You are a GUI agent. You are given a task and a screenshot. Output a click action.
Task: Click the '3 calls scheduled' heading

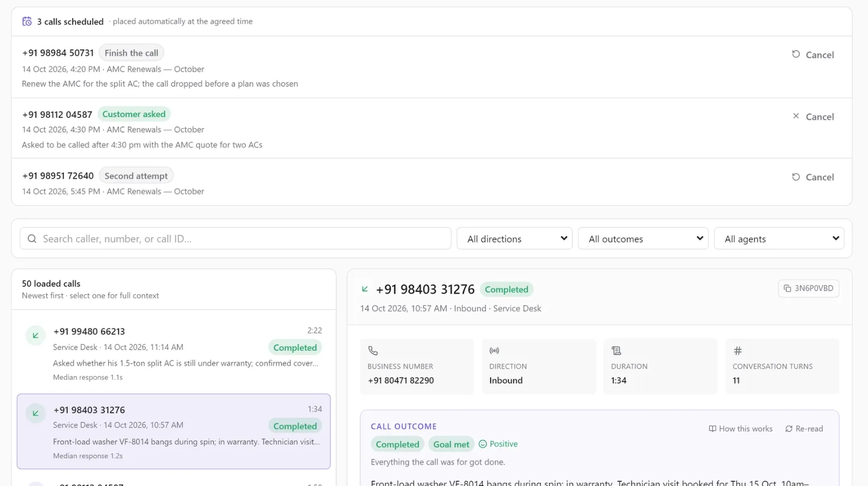pos(70,21)
